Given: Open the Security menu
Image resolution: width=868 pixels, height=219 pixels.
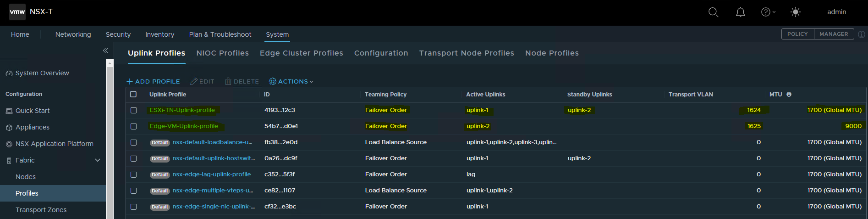Looking at the screenshot, I should [x=118, y=34].
